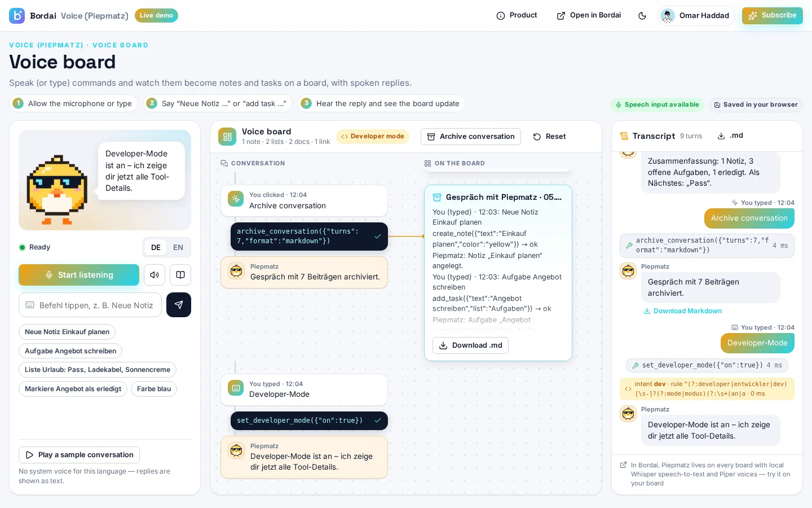Open Download Markdown link in transcript
Image resolution: width=812 pixels, height=508 pixels.
(683, 311)
